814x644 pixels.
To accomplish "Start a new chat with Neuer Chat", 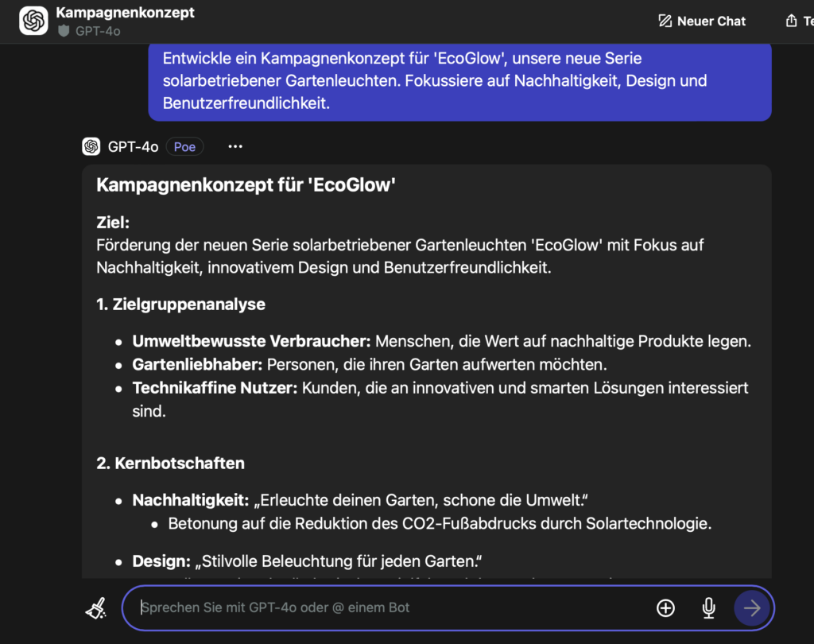I will pyautogui.click(x=702, y=21).
